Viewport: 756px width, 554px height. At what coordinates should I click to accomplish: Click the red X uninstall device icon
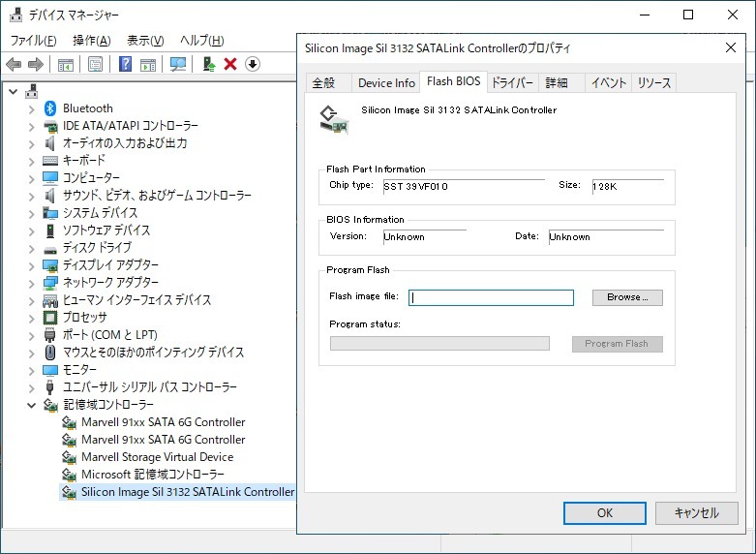pyautogui.click(x=230, y=64)
